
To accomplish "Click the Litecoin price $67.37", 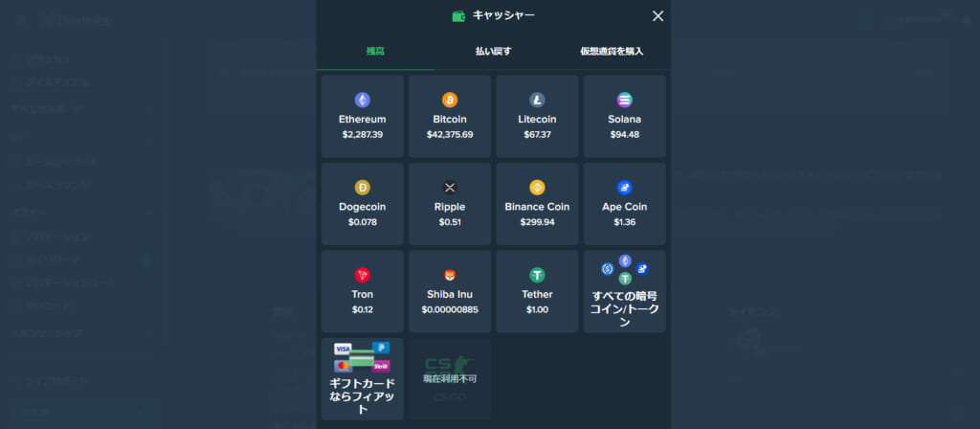I will coord(538,134).
